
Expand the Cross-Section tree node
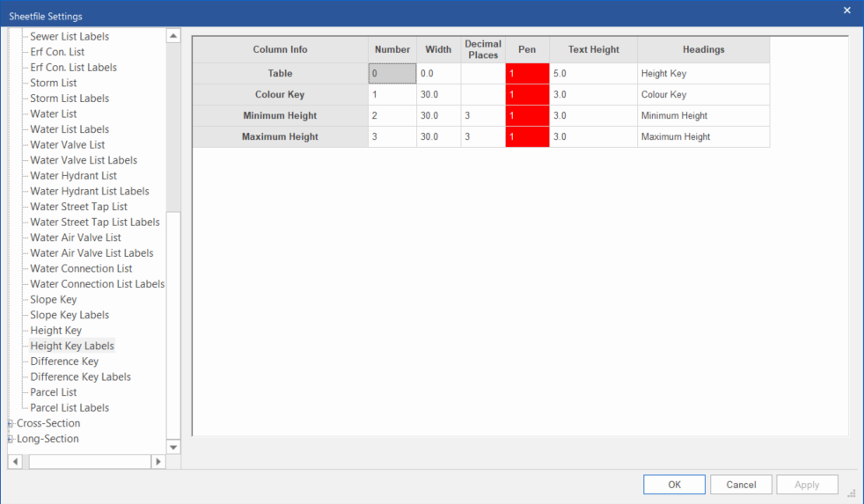[11, 424]
